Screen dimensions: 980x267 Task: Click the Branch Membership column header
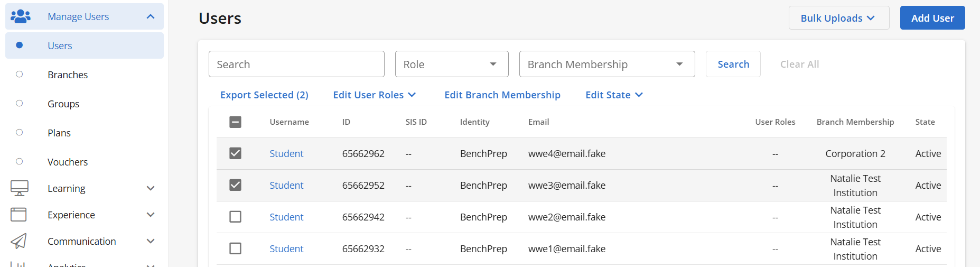855,122
